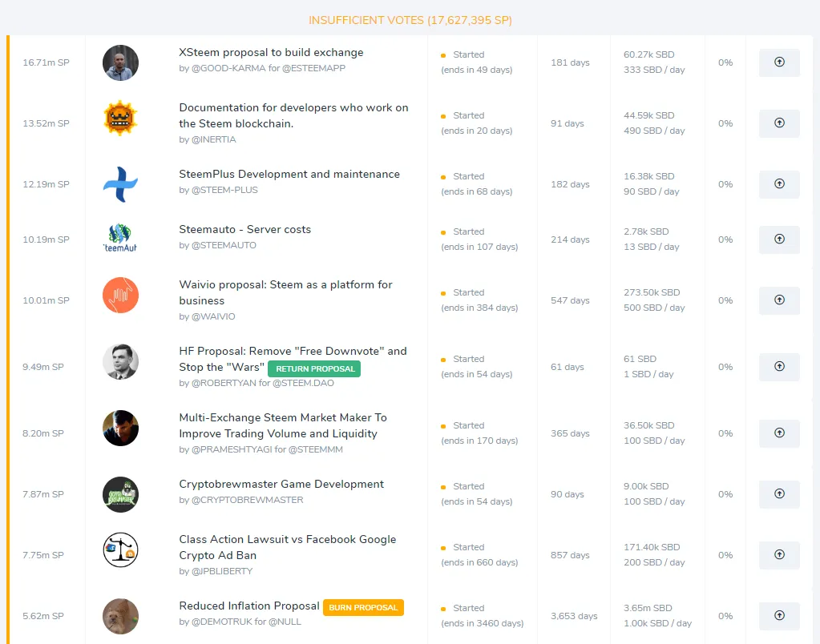Click the 857 days duration value
Viewport: 820px width, 644px height.
(570, 555)
